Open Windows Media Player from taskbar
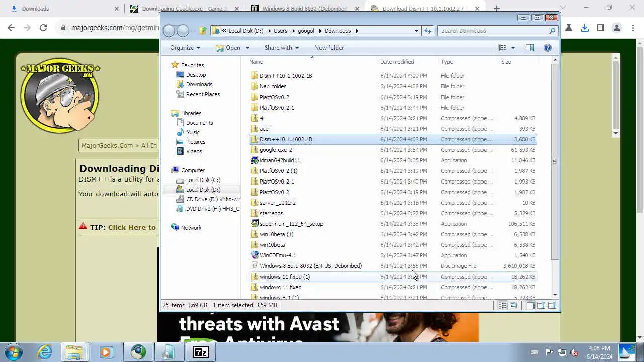 click(x=106, y=352)
